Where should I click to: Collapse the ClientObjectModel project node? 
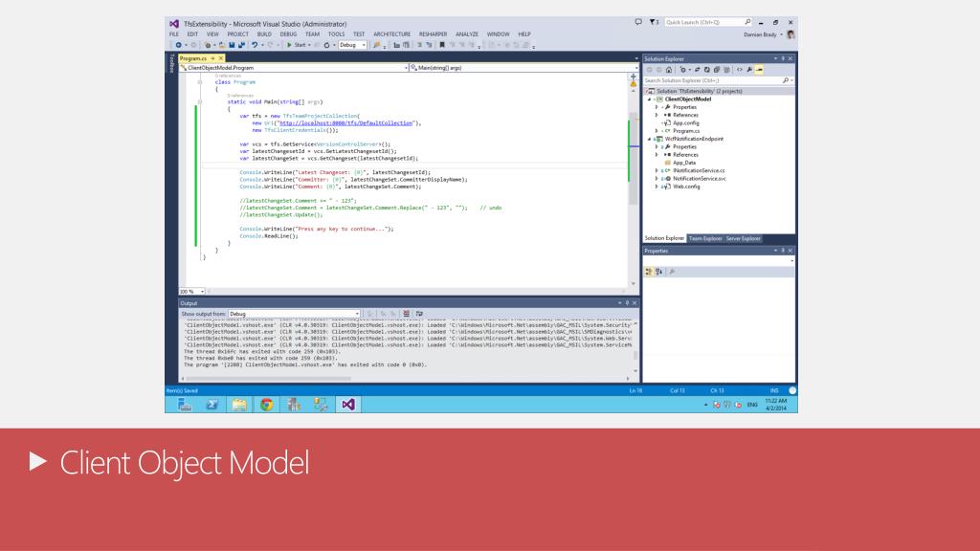649,99
